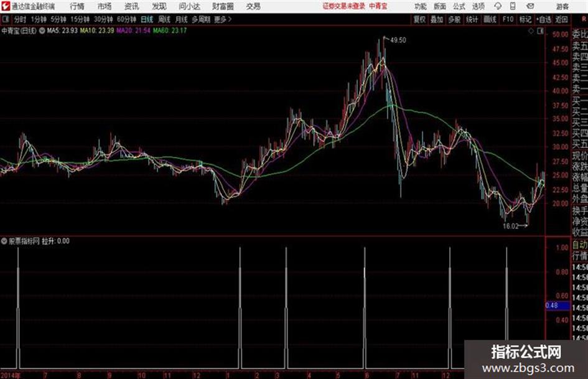Add to watchlist with 自选 button
The width and height of the screenshot is (588, 379).
click(544, 19)
